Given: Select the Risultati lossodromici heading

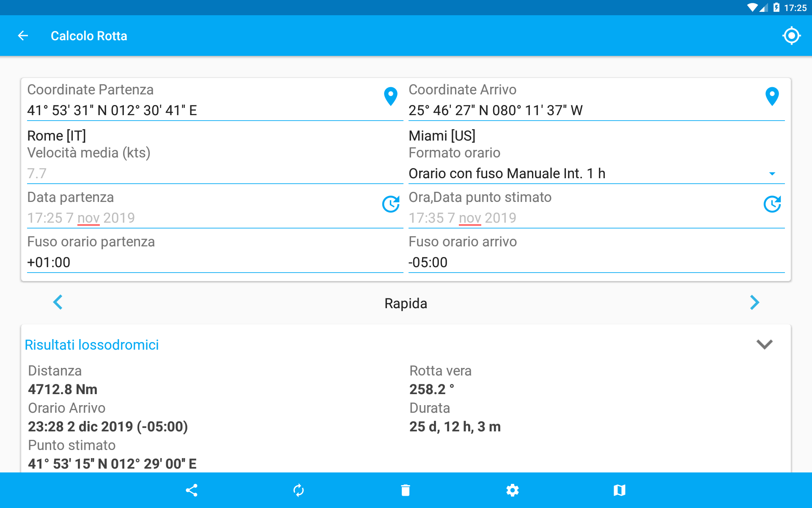Looking at the screenshot, I should [x=92, y=345].
